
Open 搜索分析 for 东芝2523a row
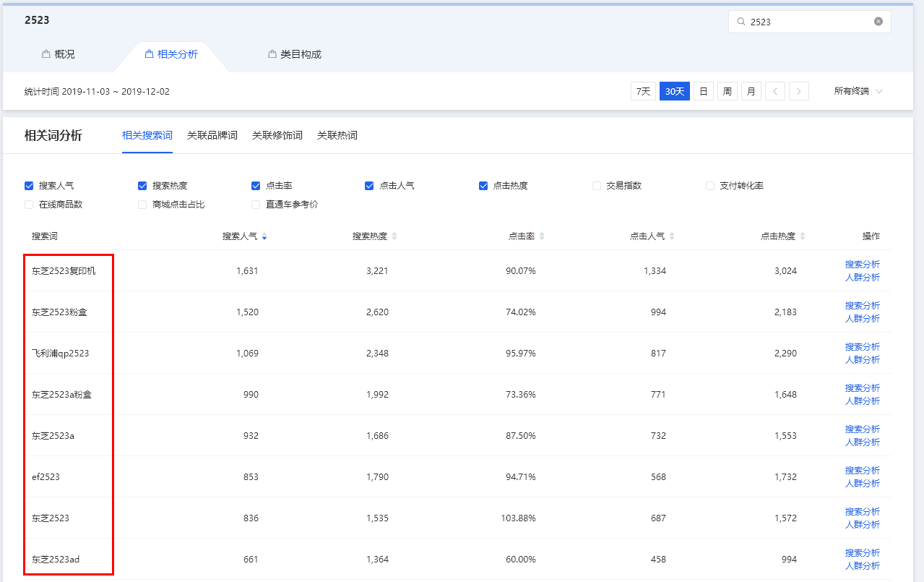863,429
